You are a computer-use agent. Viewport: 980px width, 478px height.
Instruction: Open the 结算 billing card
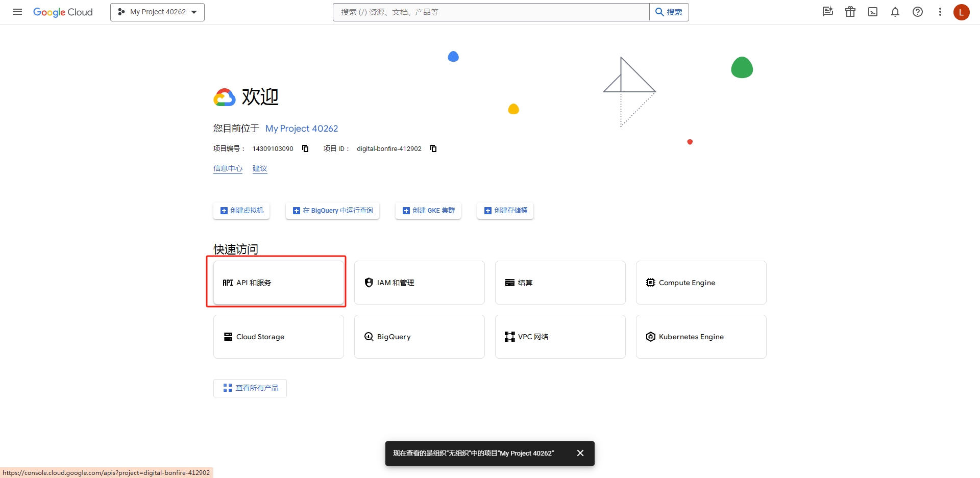[560, 283]
